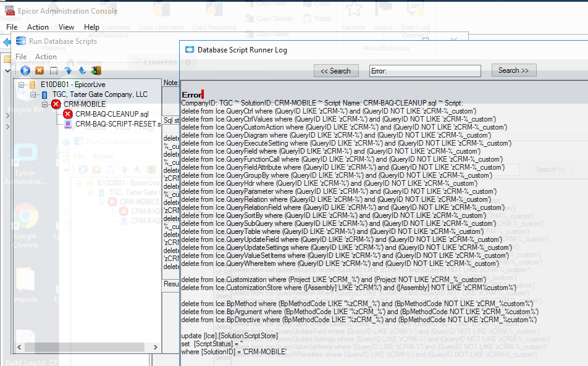Click the Ice.Customization where Project line

pos(334,280)
